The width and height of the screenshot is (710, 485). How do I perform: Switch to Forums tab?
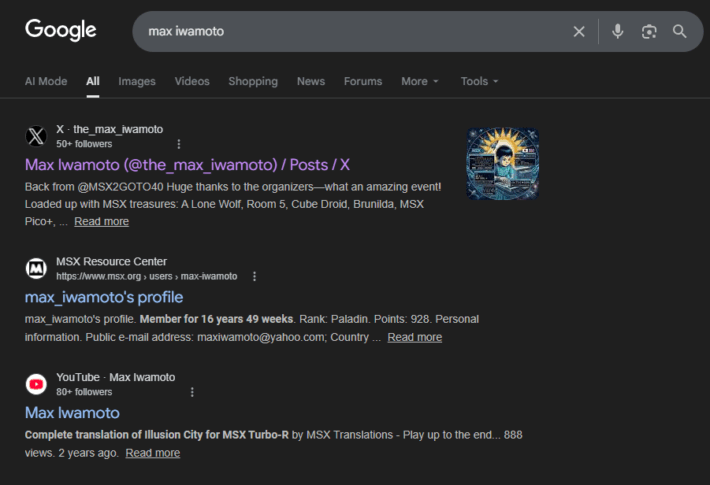point(363,81)
